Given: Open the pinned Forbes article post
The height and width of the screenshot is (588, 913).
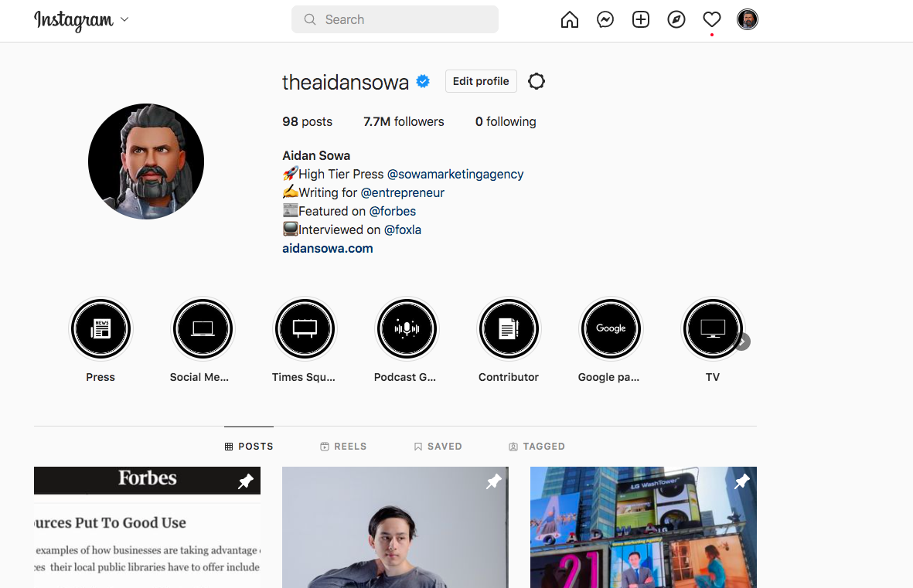Looking at the screenshot, I should tap(148, 528).
